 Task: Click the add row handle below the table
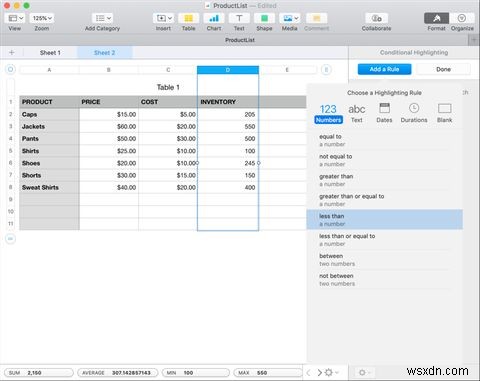pyautogui.click(x=10, y=239)
